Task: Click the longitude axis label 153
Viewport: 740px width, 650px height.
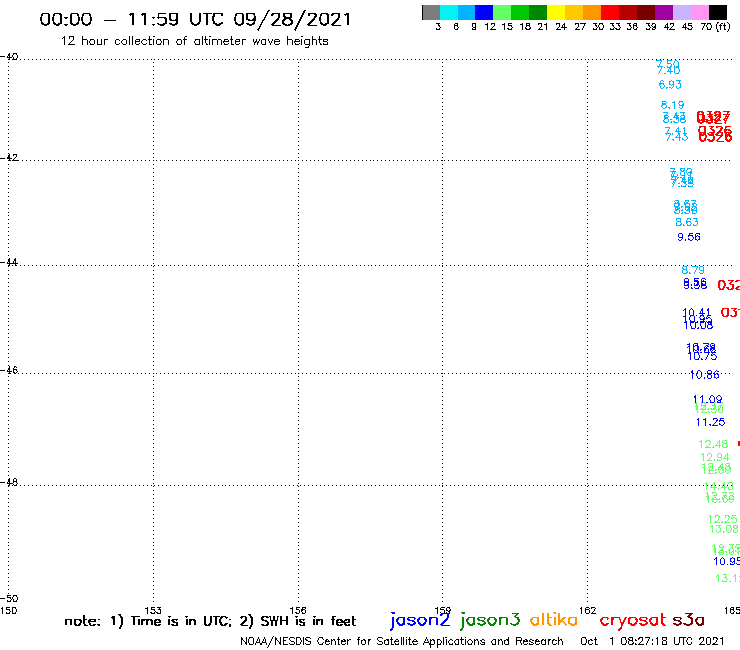Action: [x=153, y=610]
